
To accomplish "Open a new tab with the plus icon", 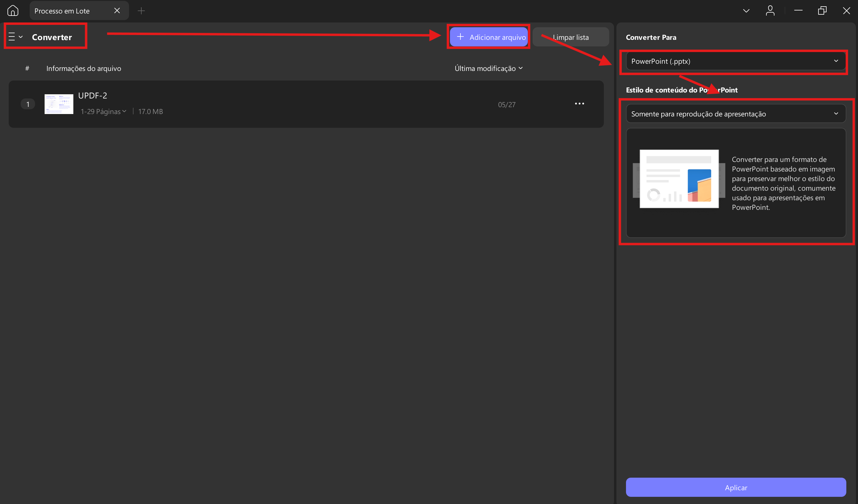I will 141,11.
